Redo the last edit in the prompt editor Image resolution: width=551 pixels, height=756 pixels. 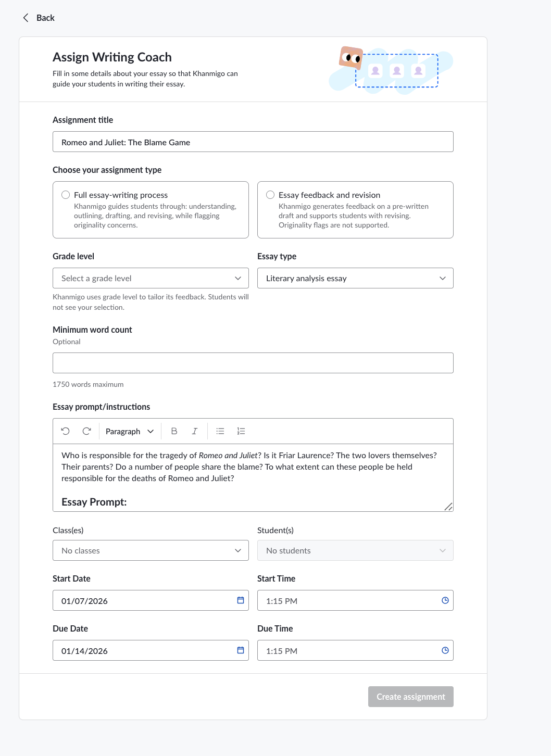tap(86, 431)
